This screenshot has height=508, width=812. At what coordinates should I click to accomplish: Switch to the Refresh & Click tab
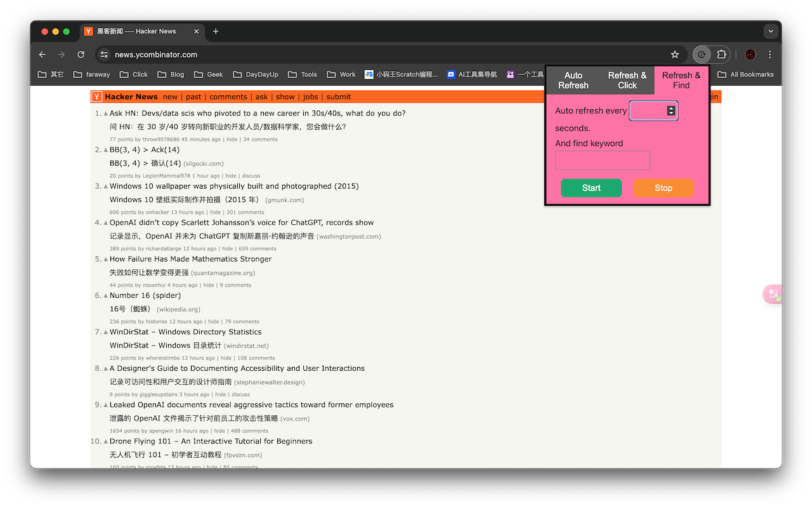(x=627, y=80)
